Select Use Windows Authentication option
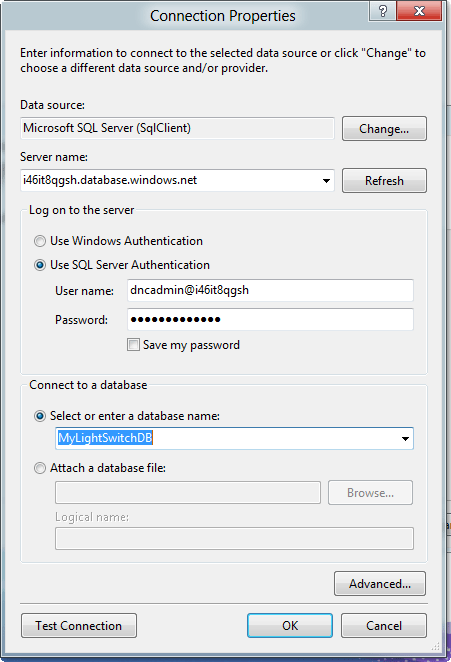 (x=40, y=241)
